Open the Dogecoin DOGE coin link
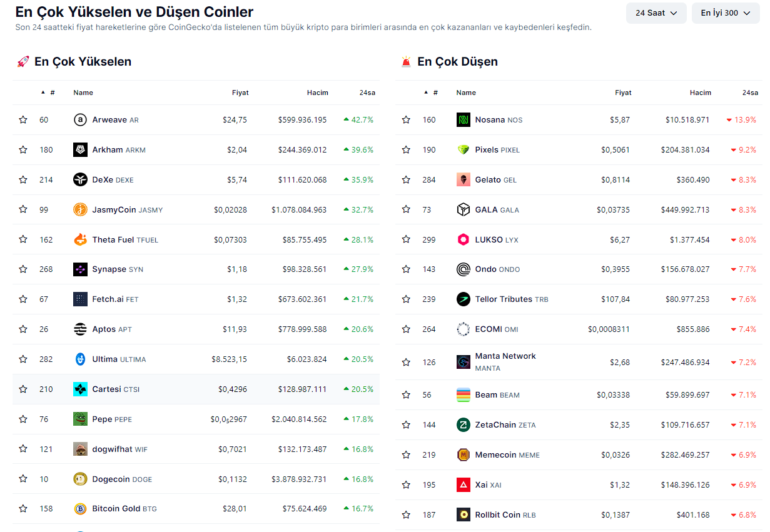Screen dimensions: 770x532 123,479
